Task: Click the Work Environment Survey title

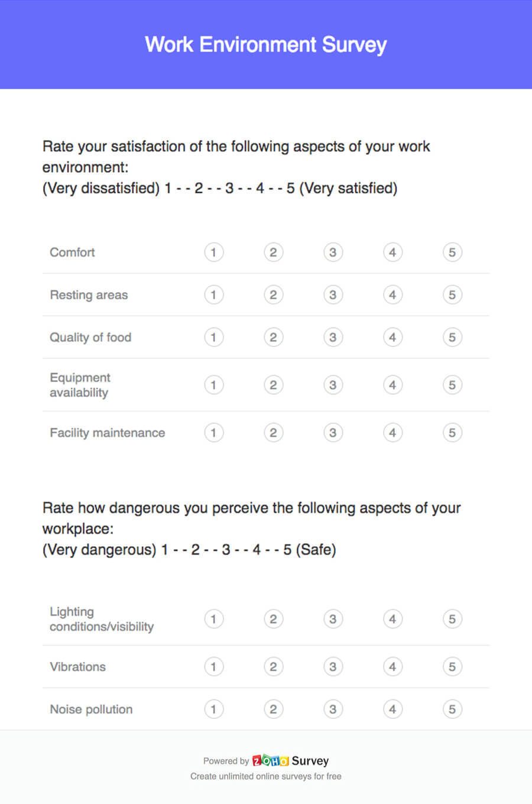Action: (x=266, y=45)
